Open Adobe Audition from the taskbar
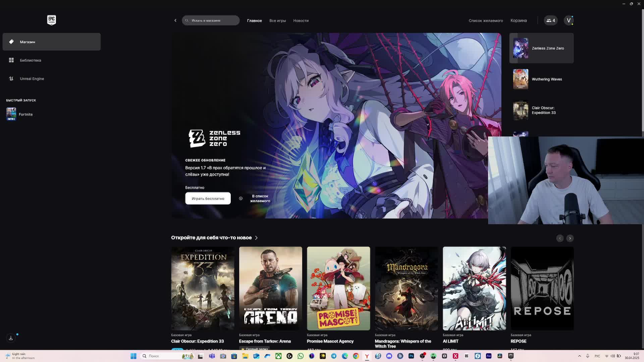Screen dimensions: 644x362 (489, 356)
